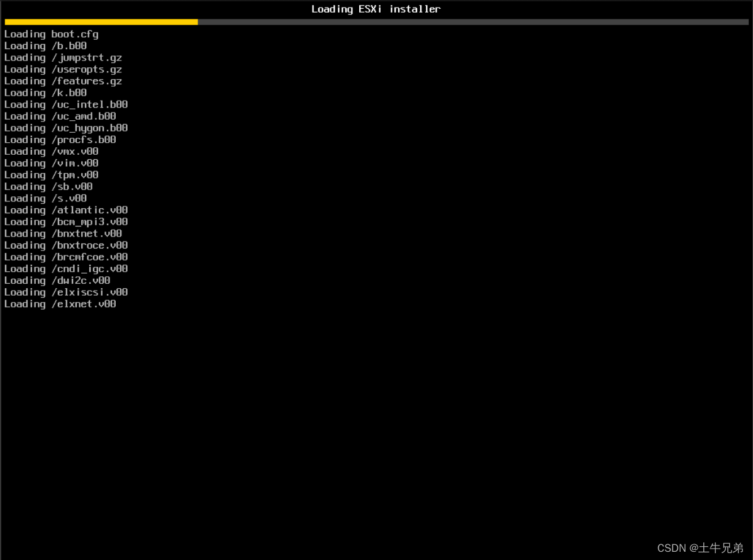The height and width of the screenshot is (560, 753).
Task: Select the 'Loading /bcm_mpi3.v00' line
Action: 66,222
